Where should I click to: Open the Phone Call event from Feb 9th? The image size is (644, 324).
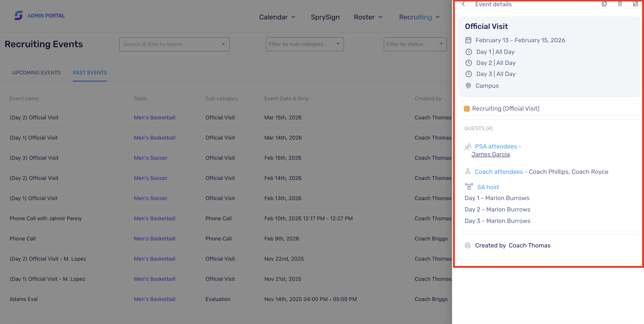pyautogui.click(x=22, y=238)
